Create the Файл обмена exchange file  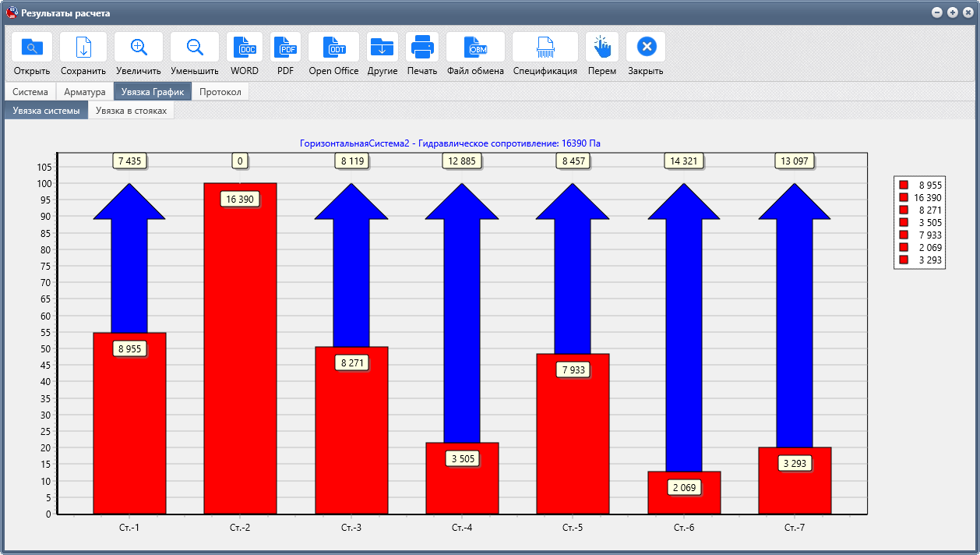pyautogui.click(x=475, y=48)
